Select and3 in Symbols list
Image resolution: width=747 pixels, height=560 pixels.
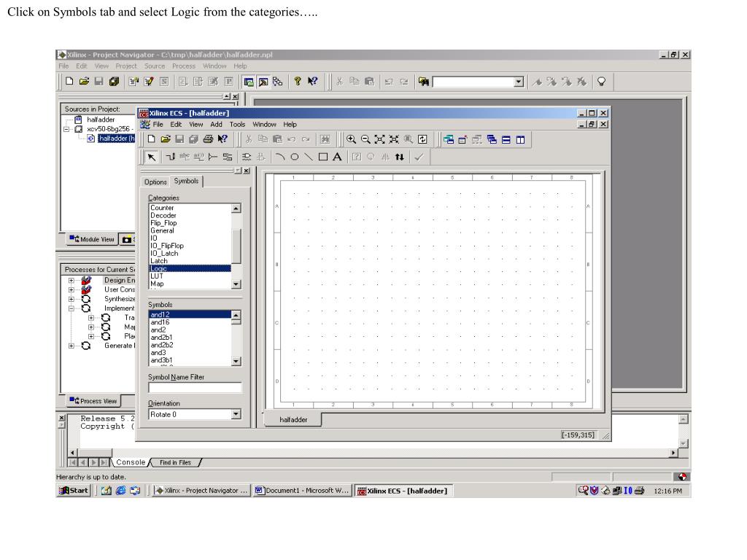point(190,352)
